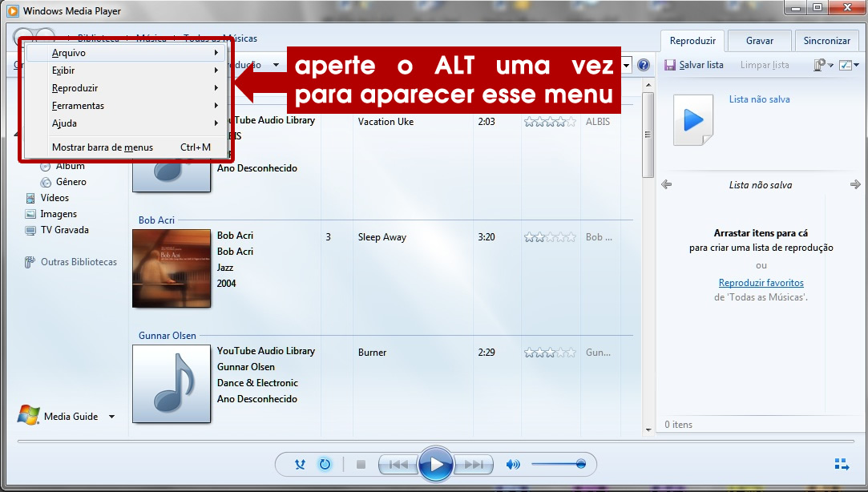Select Mostrar barra de menus
Screen dimensions: 868x492
coord(104,147)
